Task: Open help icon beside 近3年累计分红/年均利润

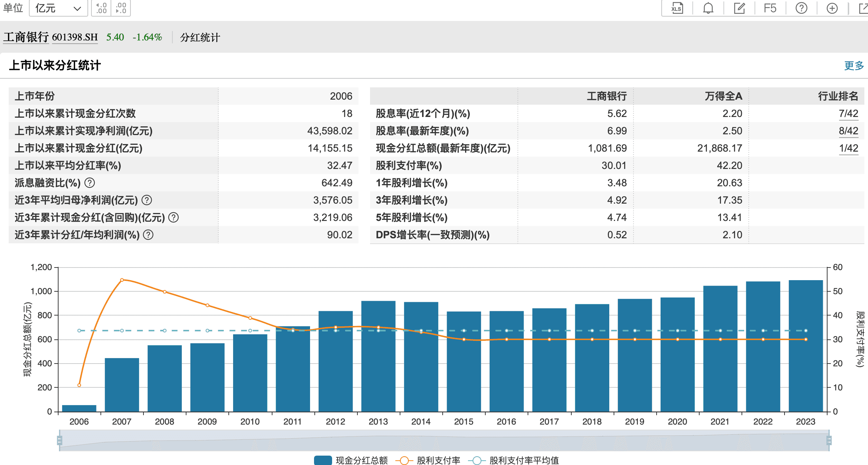Action: point(148,235)
